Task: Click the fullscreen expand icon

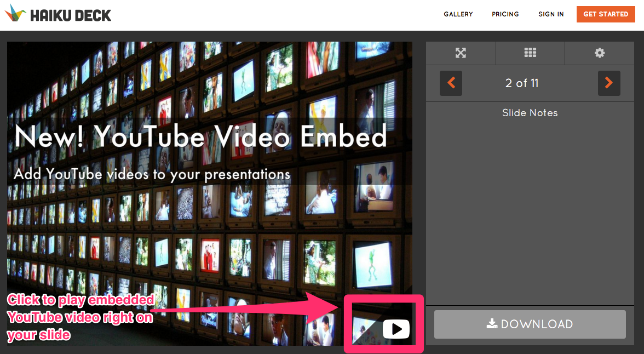Action: pos(461,53)
